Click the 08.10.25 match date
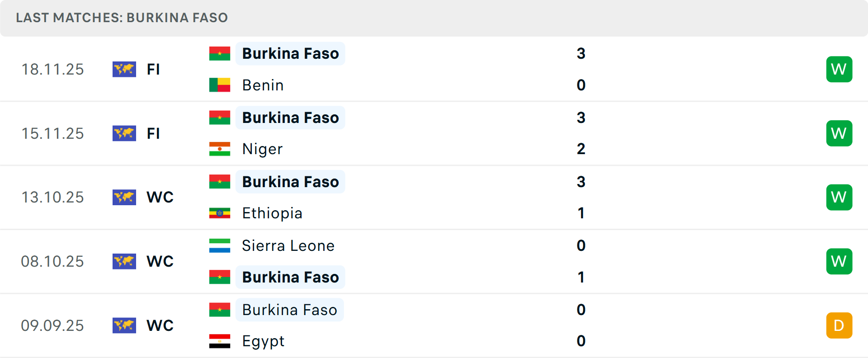This screenshot has height=358, width=868. point(52,261)
